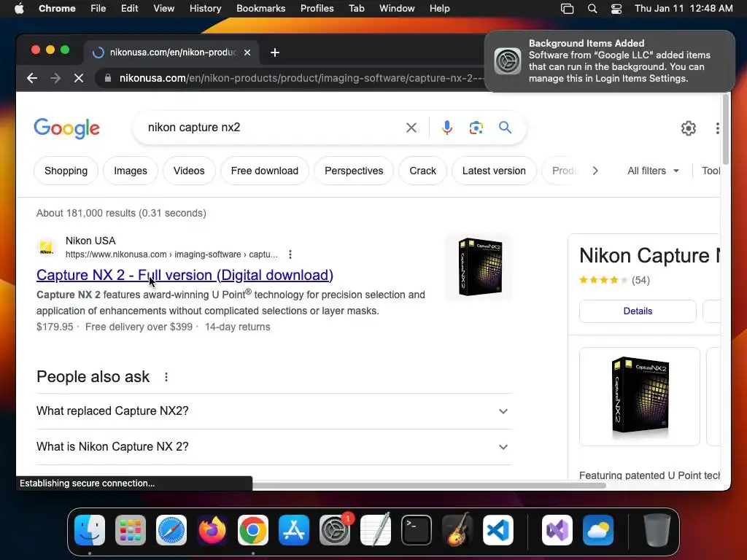The width and height of the screenshot is (747, 560).
Task: Clear the Google search box text
Action: (411, 128)
